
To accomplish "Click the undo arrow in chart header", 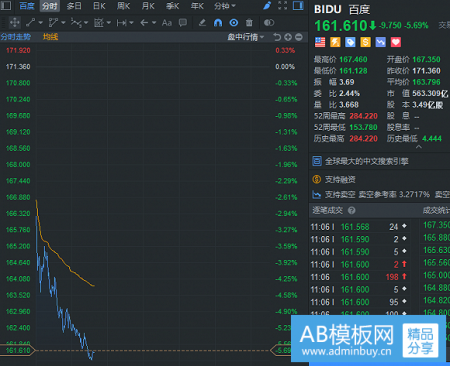I will tap(277, 37).
